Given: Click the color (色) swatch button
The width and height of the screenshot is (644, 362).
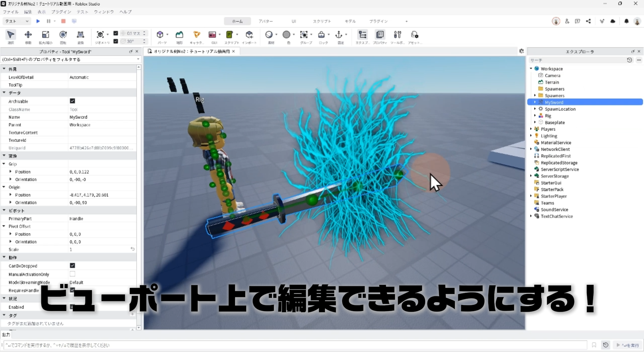Looking at the screenshot, I should click(x=286, y=35).
